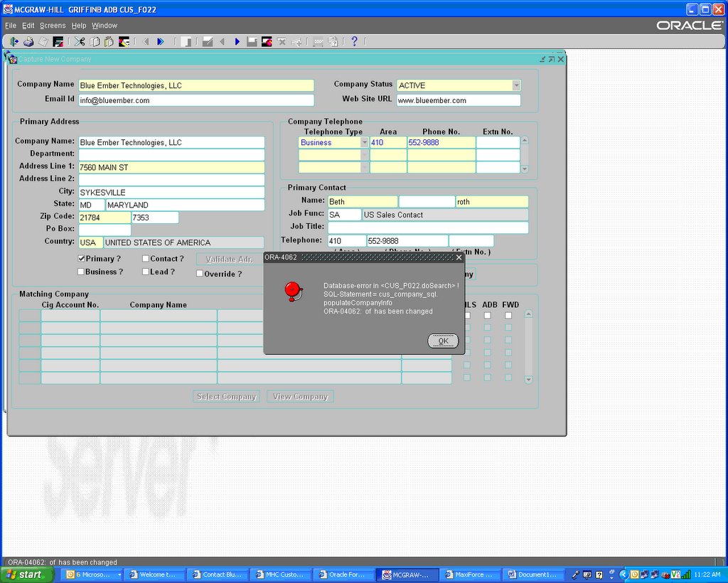This screenshot has width=728, height=583.
Task: Click the red alarm bell error icon
Action: 293,291
